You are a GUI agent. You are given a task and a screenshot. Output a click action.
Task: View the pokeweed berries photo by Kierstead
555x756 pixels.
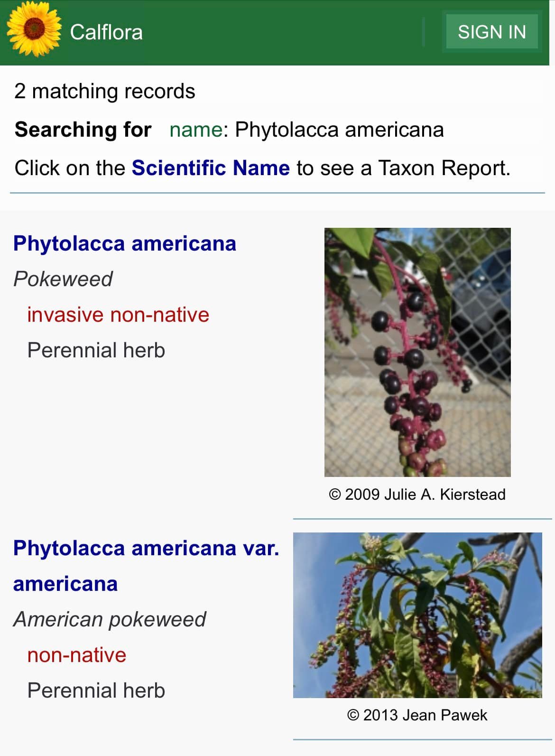[x=417, y=352]
